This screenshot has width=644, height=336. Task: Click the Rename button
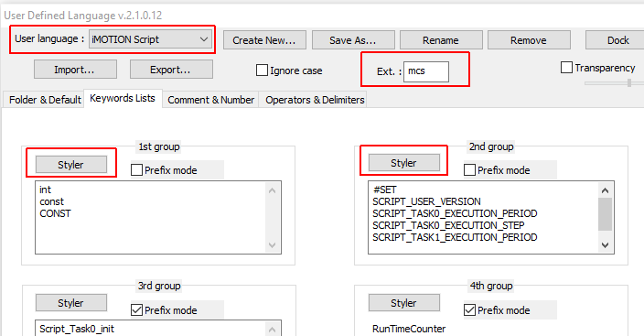pos(441,40)
